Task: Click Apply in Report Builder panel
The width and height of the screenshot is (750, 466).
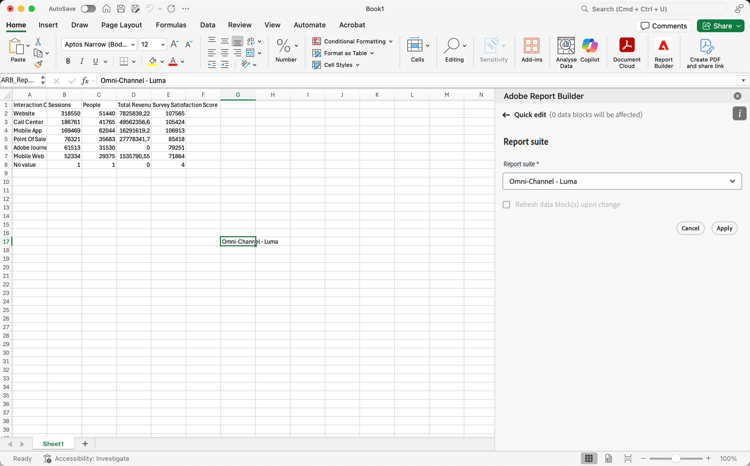Action: [724, 228]
